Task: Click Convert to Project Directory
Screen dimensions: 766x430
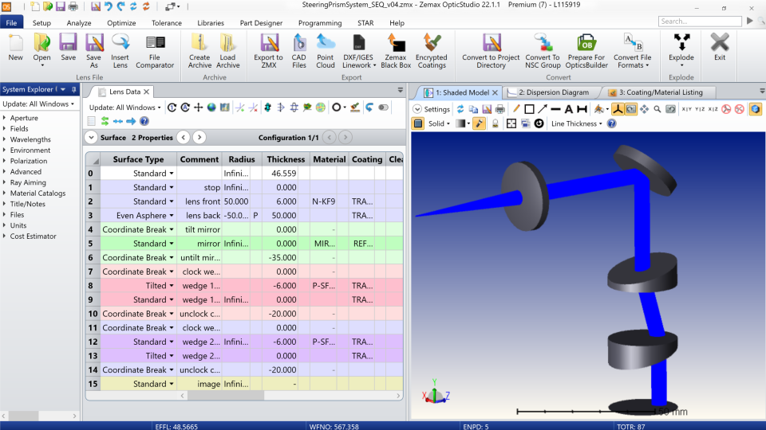Action: pyautogui.click(x=491, y=51)
